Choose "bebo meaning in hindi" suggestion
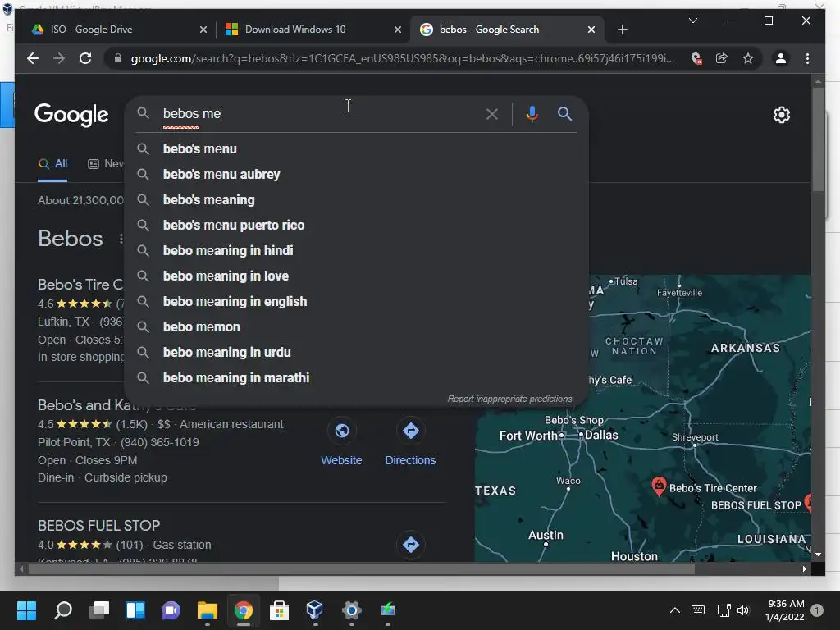Screen dimensions: 840x630 click(x=356, y=251)
